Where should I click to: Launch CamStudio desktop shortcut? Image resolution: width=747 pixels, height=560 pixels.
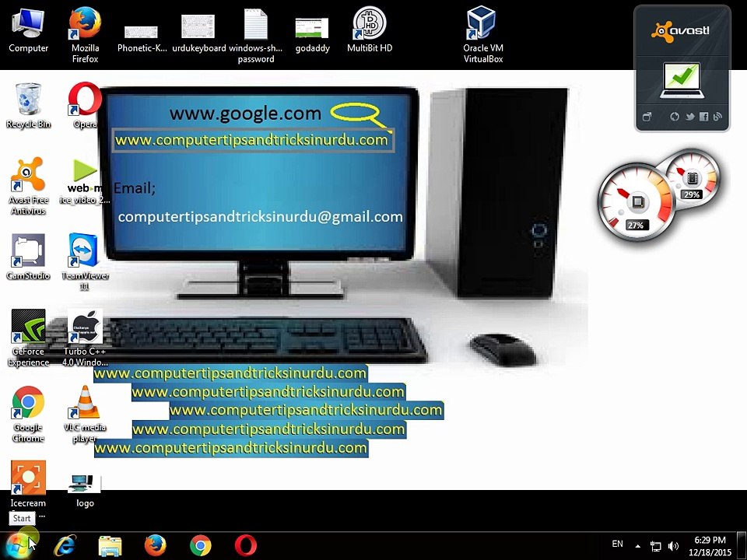(28, 256)
